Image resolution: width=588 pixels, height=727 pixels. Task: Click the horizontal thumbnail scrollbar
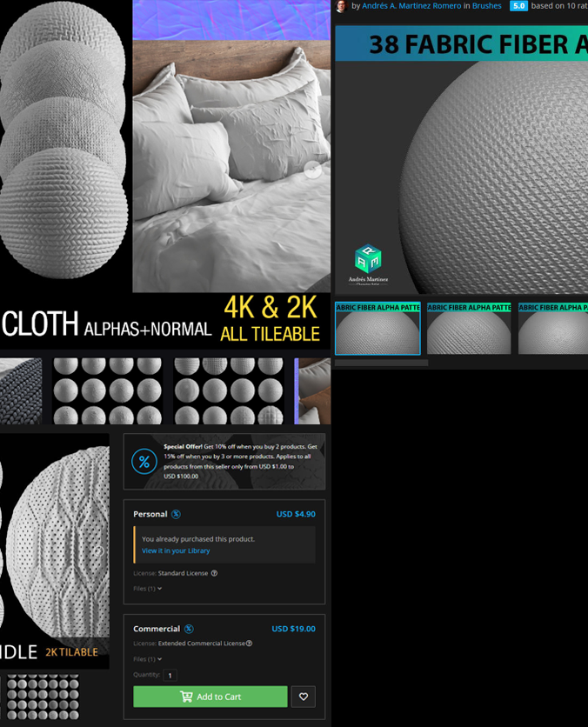coord(382,363)
